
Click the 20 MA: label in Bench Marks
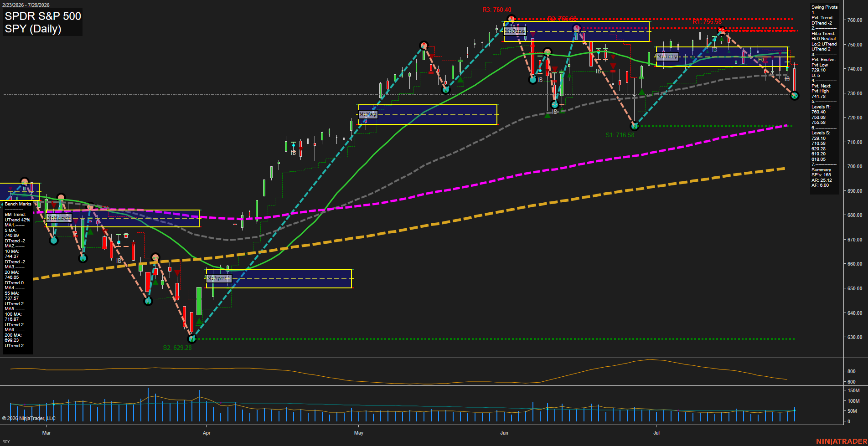click(x=12, y=272)
